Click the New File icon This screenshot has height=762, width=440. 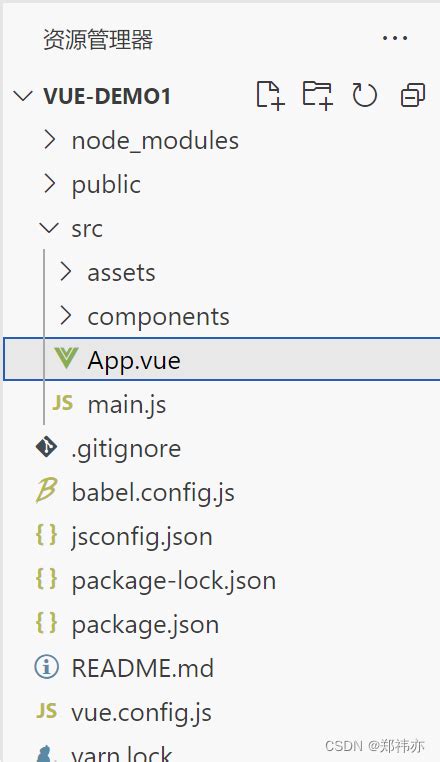(x=270, y=95)
